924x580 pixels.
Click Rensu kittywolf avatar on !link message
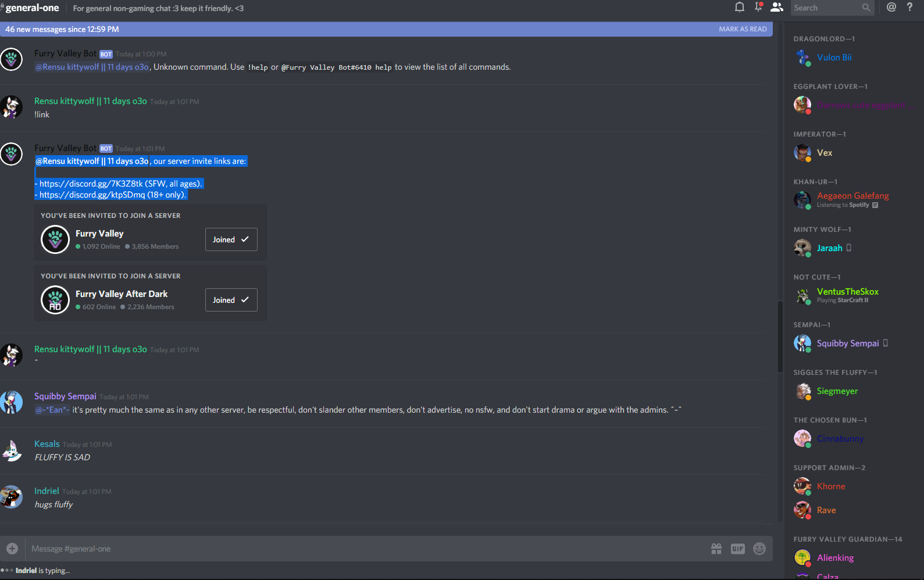[11, 107]
